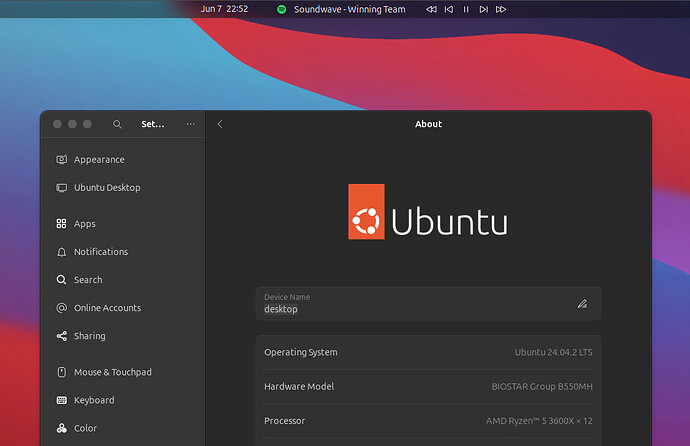Open Ubuntu Desktop settings
The height and width of the screenshot is (446, 690).
pos(107,188)
